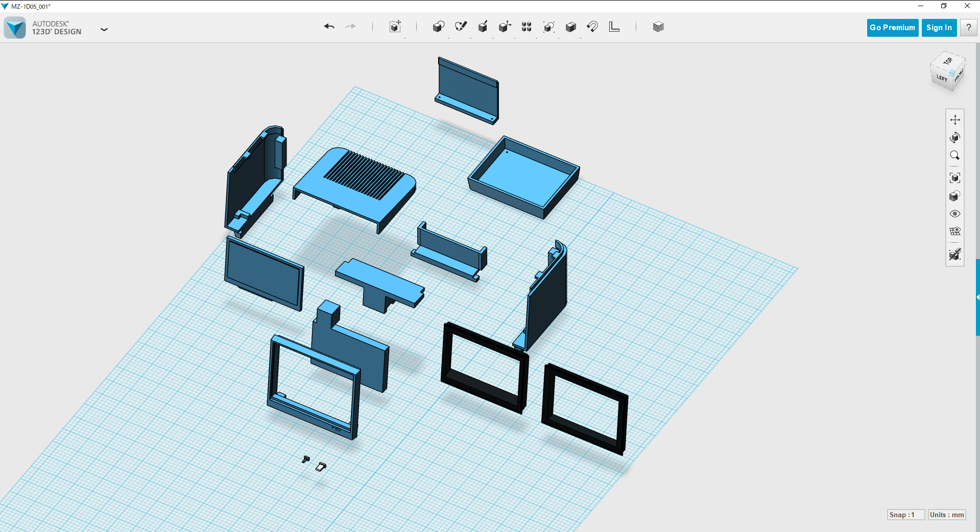Click the Sign In button
Image resolution: width=980 pixels, height=532 pixels.
point(939,27)
